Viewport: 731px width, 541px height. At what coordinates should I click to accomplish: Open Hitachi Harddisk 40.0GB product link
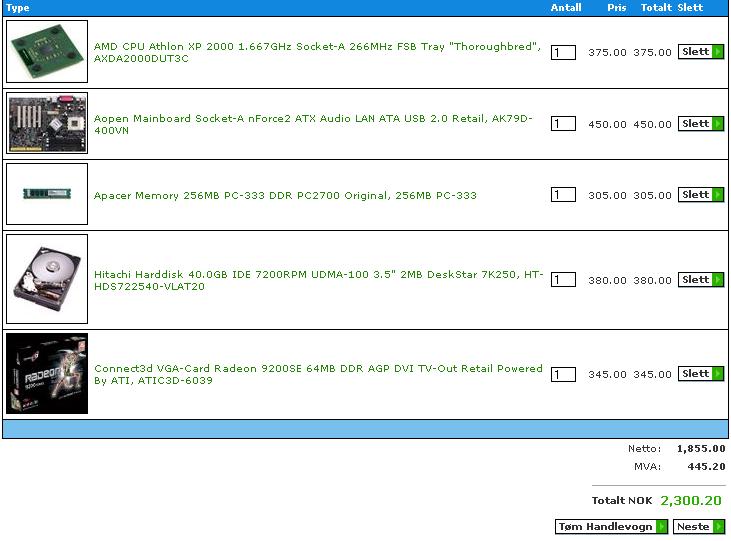(x=318, y=280)
